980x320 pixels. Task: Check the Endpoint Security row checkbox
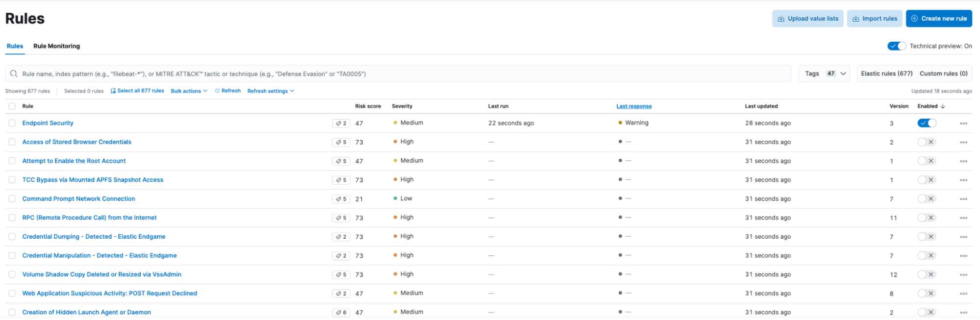click(12, 123)
